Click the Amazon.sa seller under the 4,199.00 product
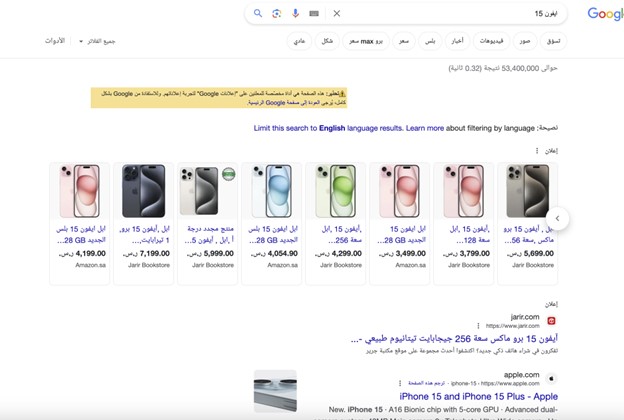Viewport: 624px width, 420px height. (91, 265)
